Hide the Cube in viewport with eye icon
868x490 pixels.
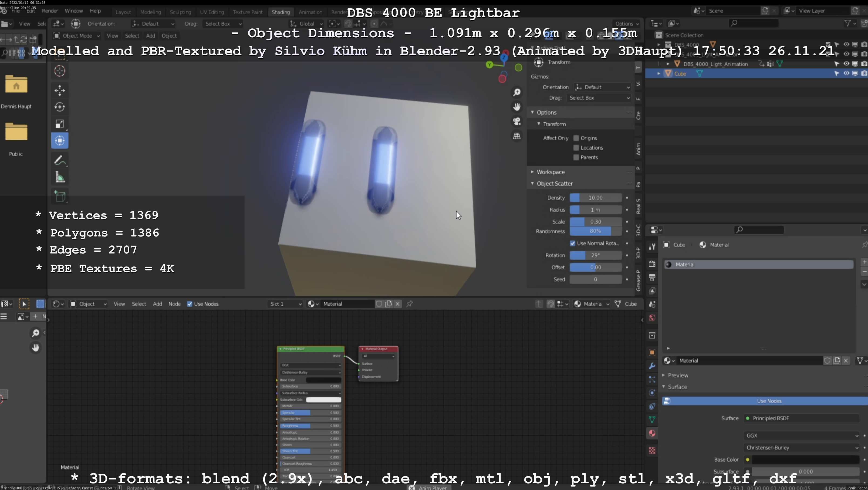pyautogui.click(x=846, y=73)
